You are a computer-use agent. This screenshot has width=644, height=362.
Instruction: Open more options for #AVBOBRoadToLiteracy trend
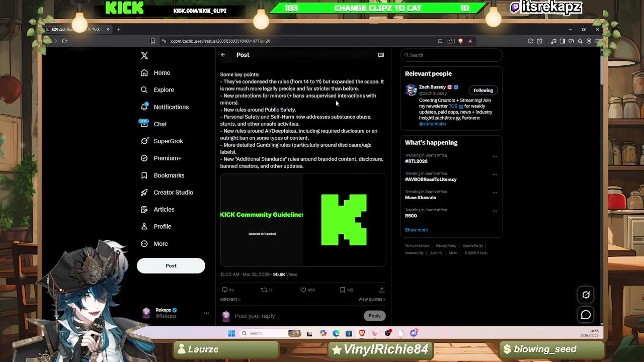coord(495,174)
